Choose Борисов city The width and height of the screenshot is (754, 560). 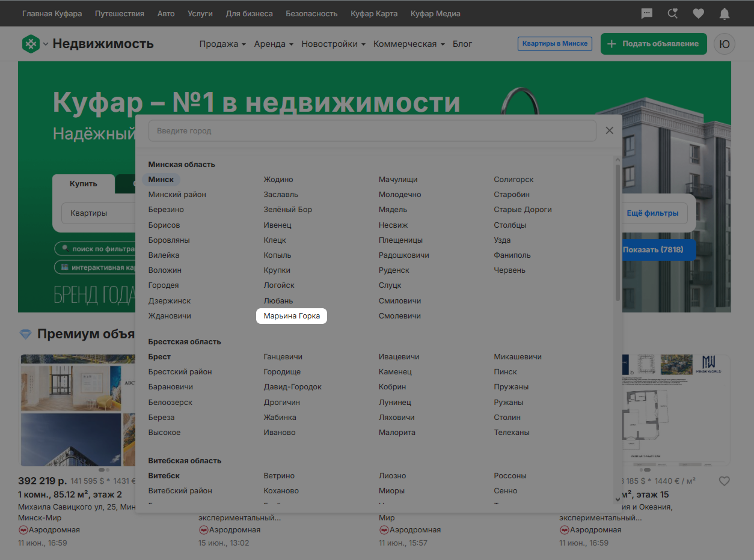(164, 225)
